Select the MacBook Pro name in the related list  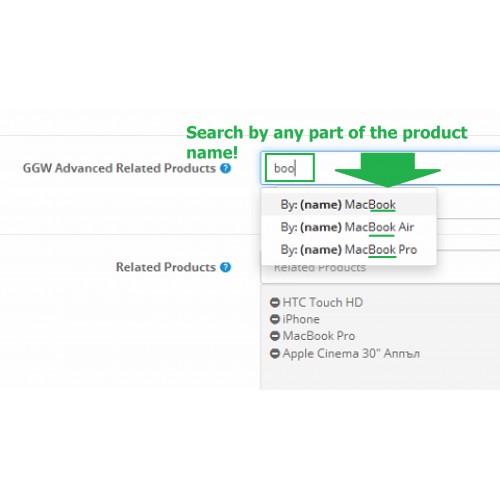319,336
